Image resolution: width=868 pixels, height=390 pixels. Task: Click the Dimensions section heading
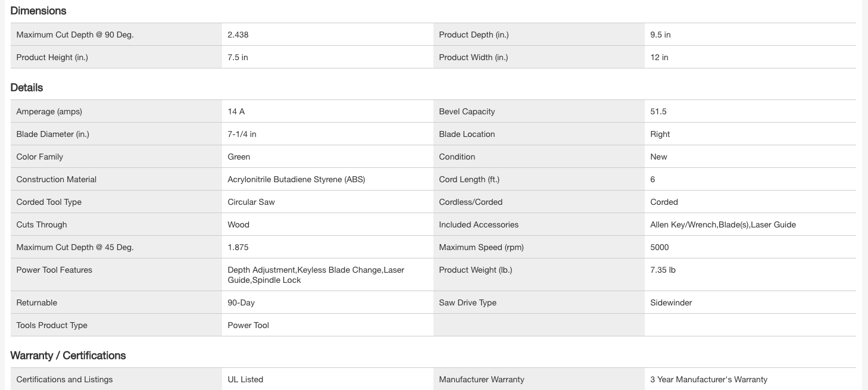[38, 11]
